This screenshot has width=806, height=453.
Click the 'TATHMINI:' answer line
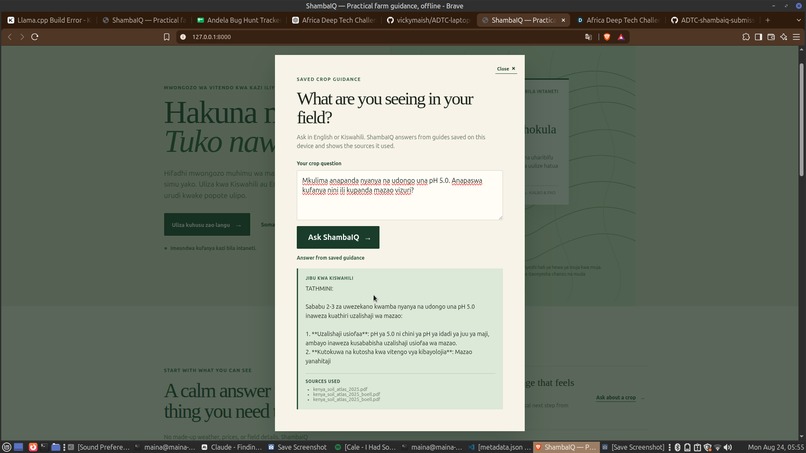[319, 289]
